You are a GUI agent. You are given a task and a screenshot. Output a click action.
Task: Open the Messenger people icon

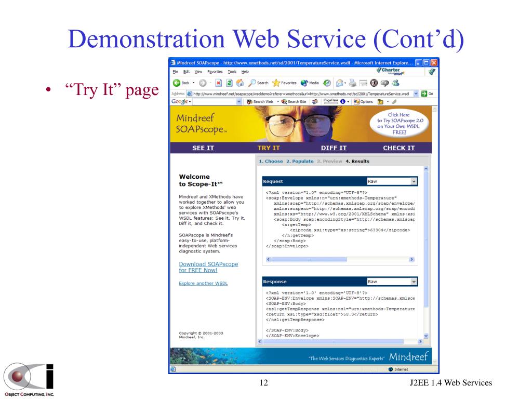tap(395, 83)
